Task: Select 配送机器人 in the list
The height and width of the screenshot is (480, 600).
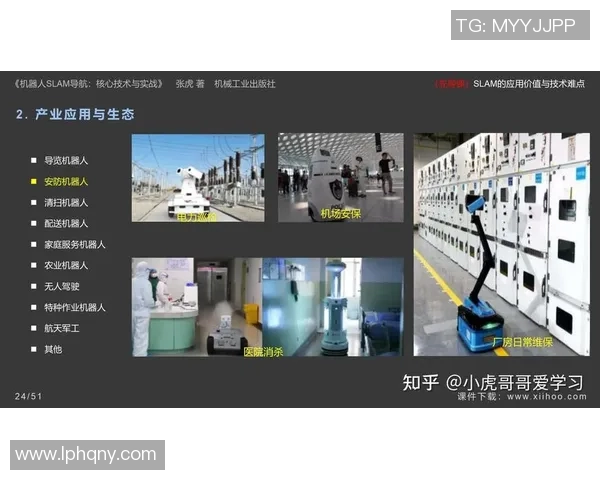Action: 66,223
